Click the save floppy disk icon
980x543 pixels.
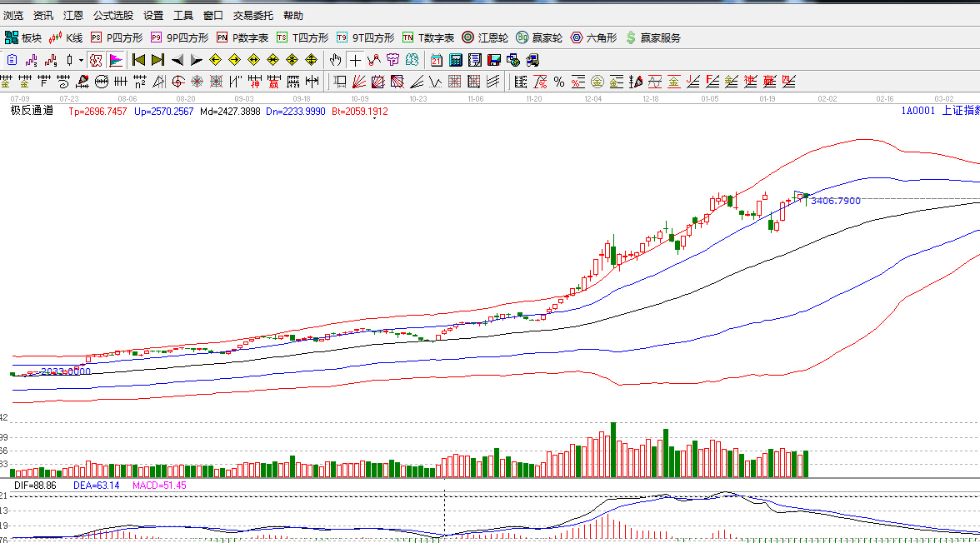tap(494, 60)
